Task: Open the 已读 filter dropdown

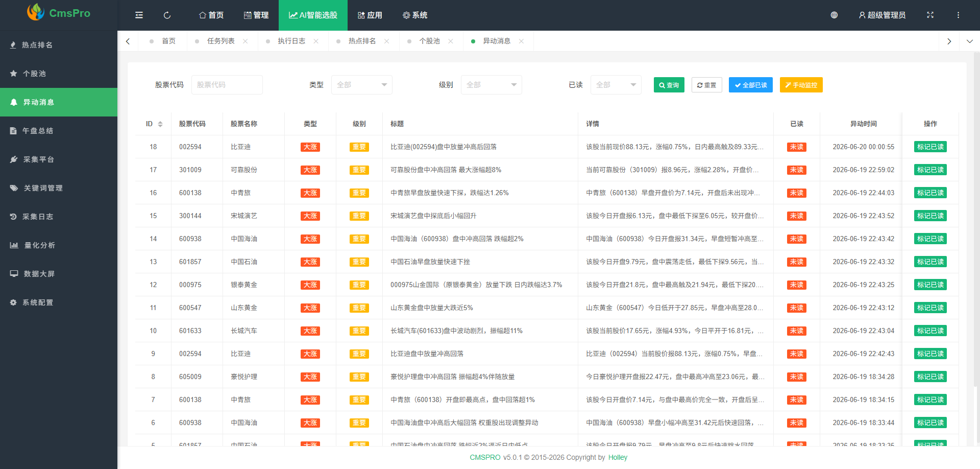Action: click(x=616, y=85)
